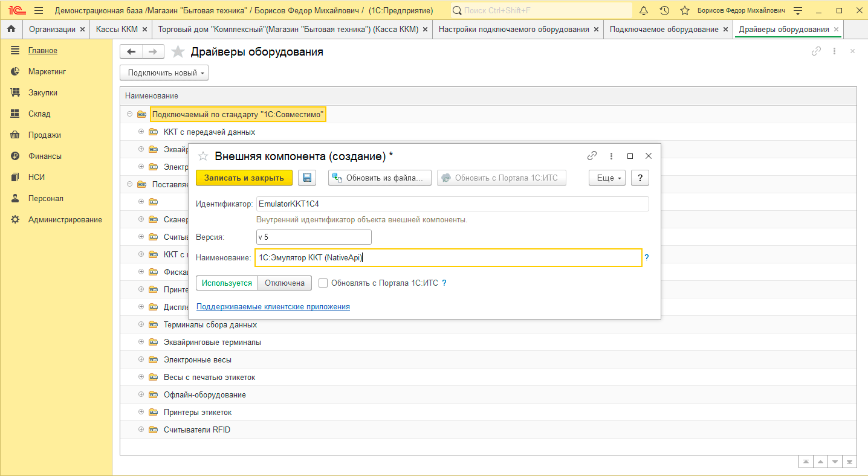
Task: Enable 'Обновлять с Портала 1С:ИТС' checkbox
Action: click(x=323, y=283)
